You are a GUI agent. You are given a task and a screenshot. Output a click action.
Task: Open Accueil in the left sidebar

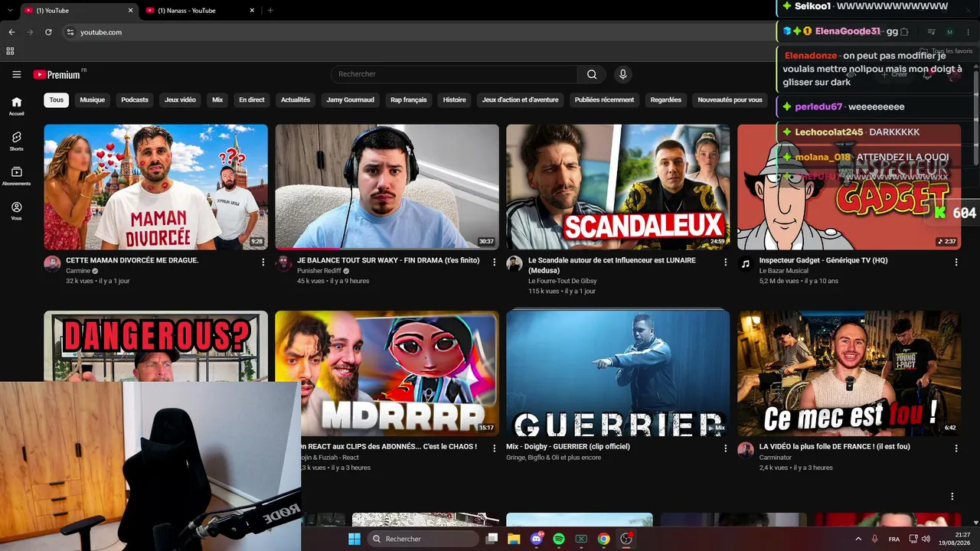17,106
